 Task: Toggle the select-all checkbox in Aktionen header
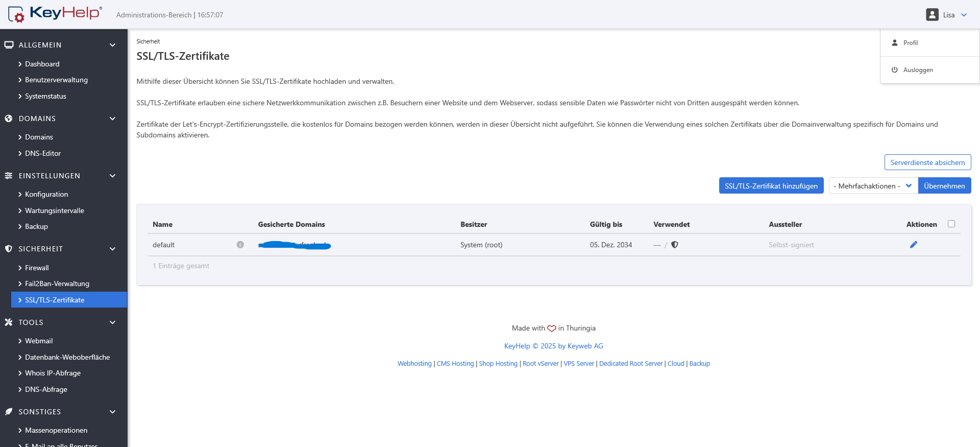pos(951,224)
